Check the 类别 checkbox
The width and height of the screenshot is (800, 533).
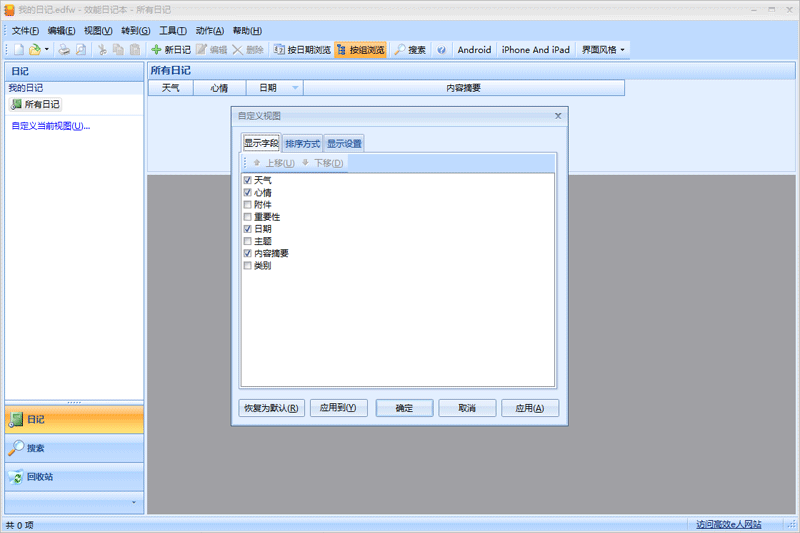[x=247, y=266]
